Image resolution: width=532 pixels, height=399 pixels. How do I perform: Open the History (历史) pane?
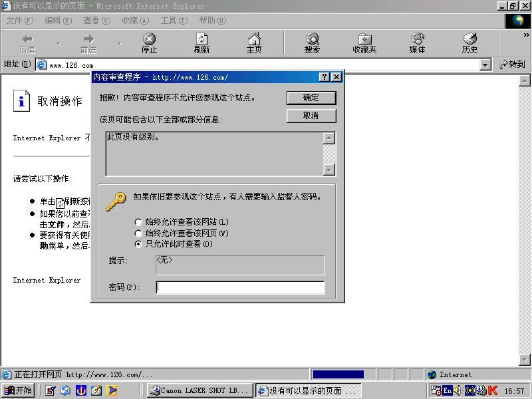tap(470, 43)
